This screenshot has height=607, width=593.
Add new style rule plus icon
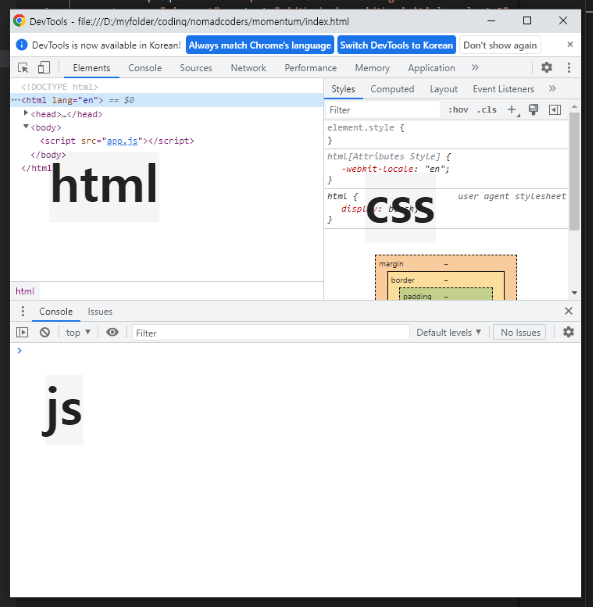pos(512,110)
